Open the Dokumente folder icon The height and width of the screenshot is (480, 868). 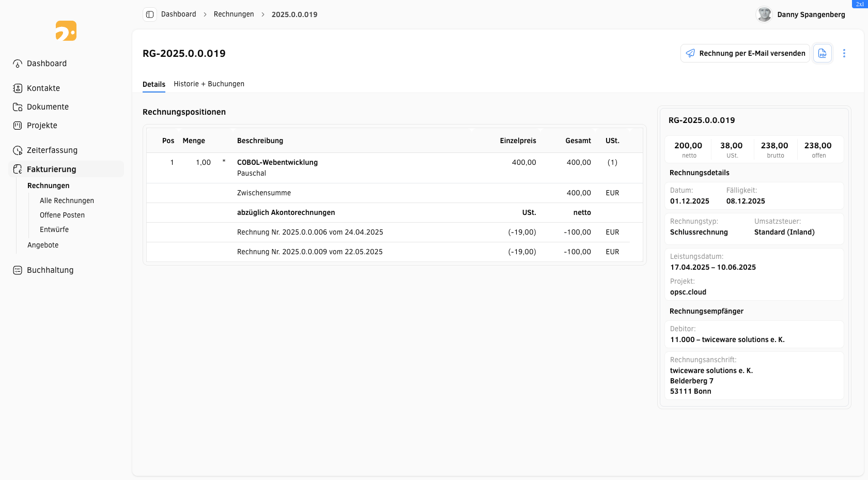tap(18, 106)
